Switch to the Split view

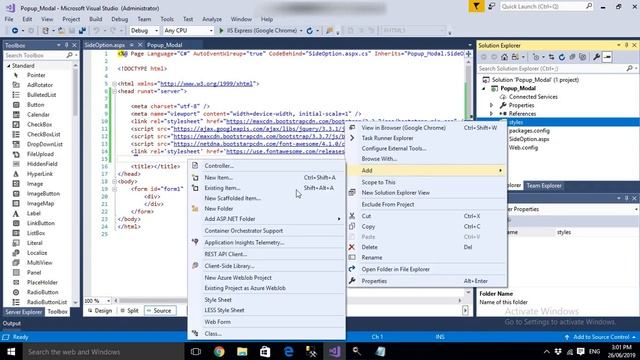[x=130, y=311]
